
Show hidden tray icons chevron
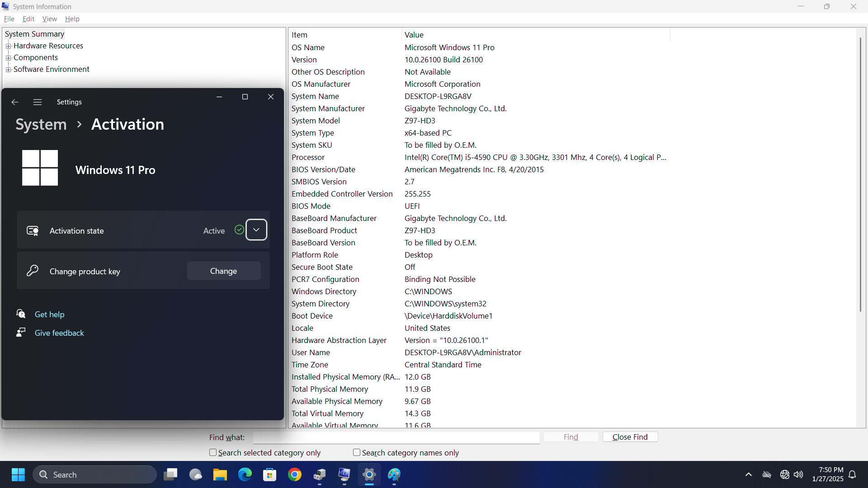point(749,474)
